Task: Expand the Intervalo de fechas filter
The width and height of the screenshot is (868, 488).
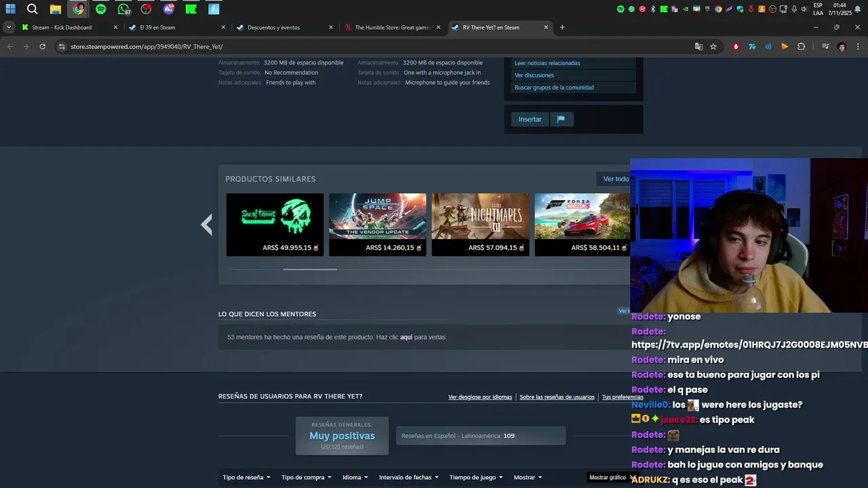Action: pos(409,477)
